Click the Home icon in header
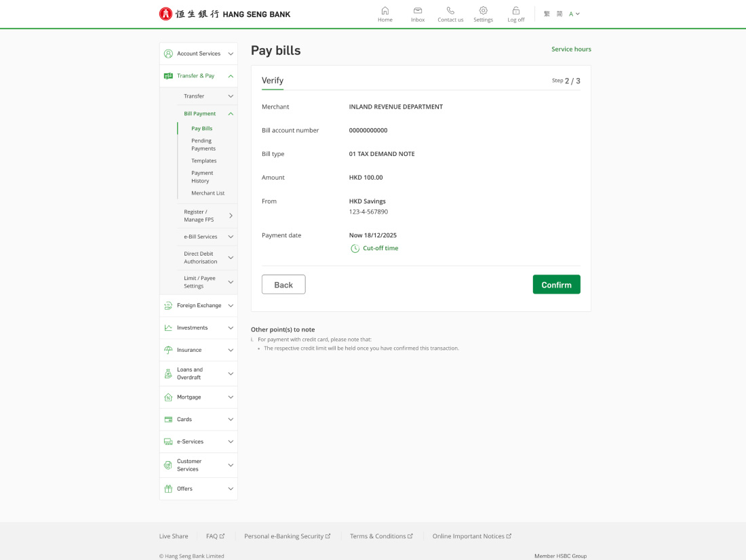This screenshot has height=560, width=746. point(385,11)
